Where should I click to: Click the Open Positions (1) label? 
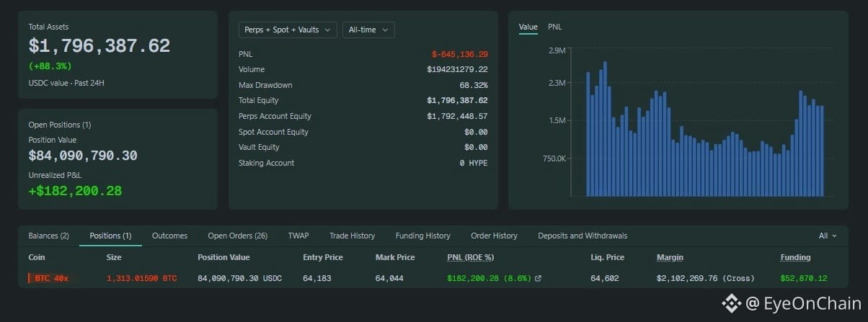(x=60, y=125)
